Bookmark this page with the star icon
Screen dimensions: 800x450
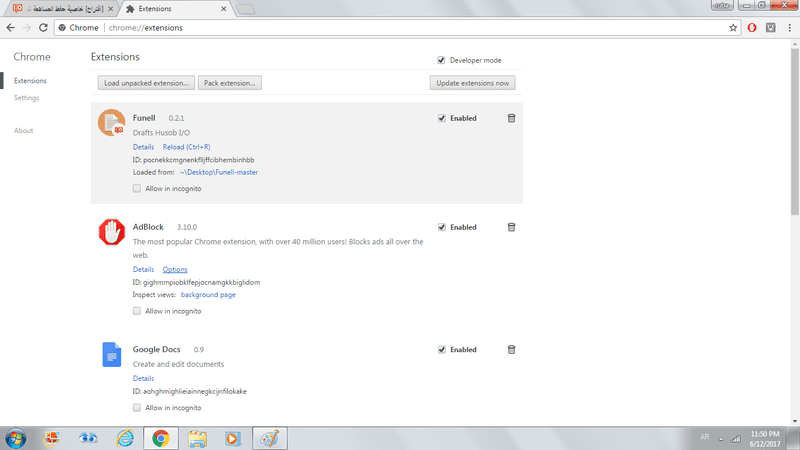click(733, 28)
